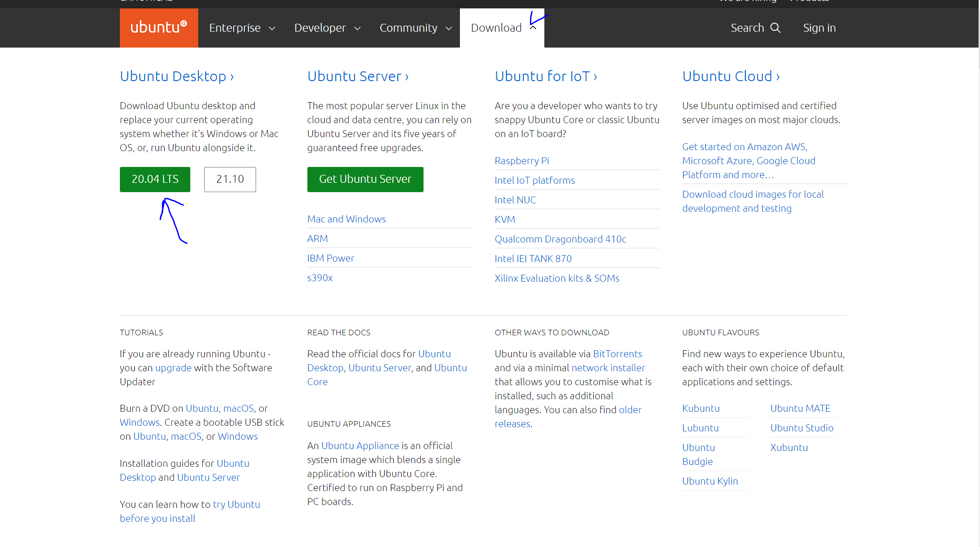Click the Ubuntu logo home icon
980x547 pixels.
(159, 28)
